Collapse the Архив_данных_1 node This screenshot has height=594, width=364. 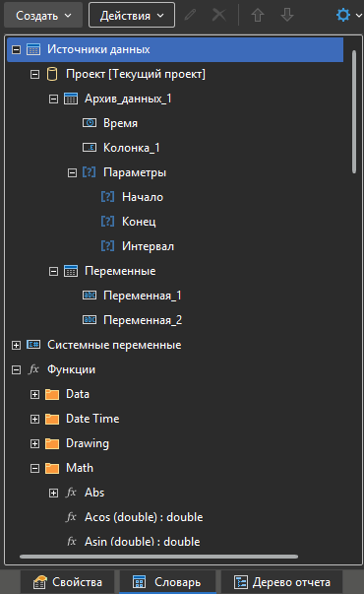point(54,99)
